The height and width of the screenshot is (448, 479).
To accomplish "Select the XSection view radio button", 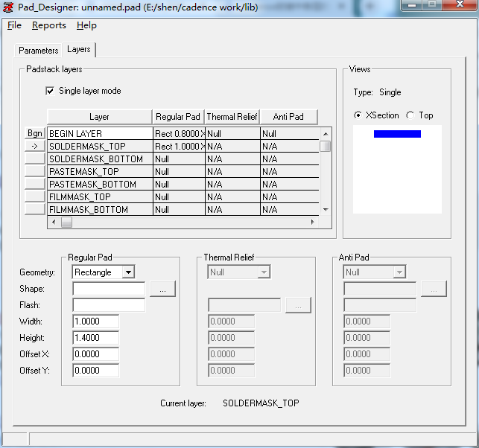I will (x=358, y=115).
